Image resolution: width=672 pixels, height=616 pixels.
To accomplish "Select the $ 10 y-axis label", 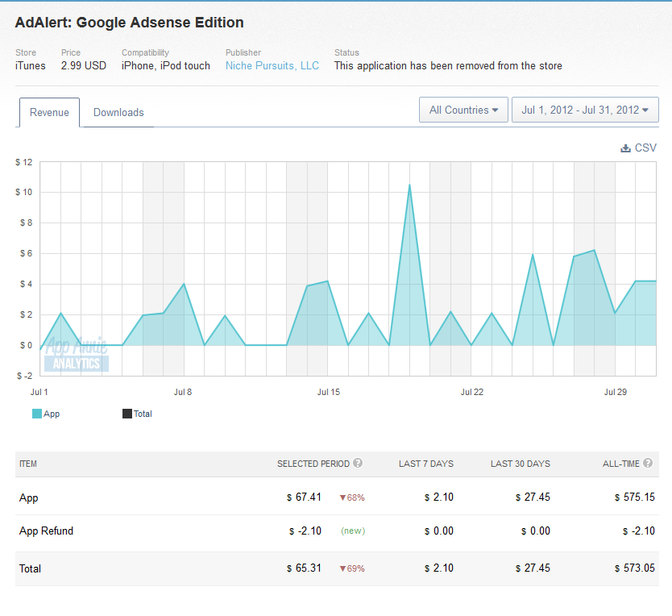I will coord(24,192).
